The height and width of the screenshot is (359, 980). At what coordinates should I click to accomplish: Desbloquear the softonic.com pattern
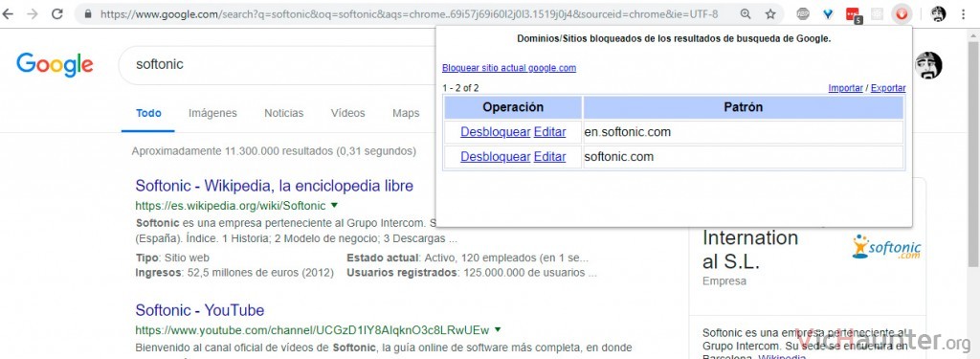pos(495,156)
